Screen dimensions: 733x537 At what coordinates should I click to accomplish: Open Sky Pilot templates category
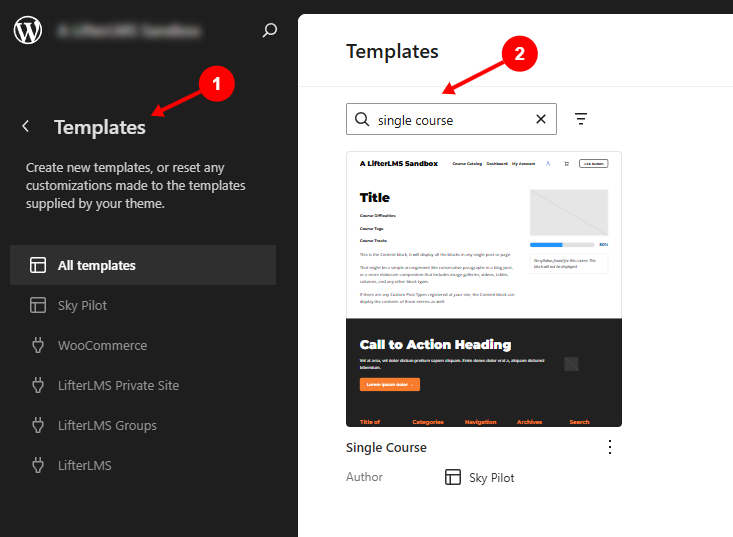coord(143,305)
